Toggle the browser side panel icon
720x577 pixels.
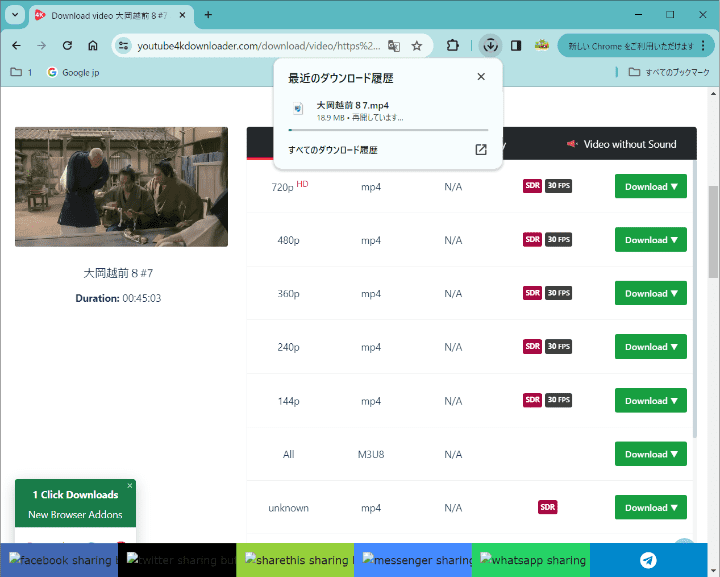(516, 45)
